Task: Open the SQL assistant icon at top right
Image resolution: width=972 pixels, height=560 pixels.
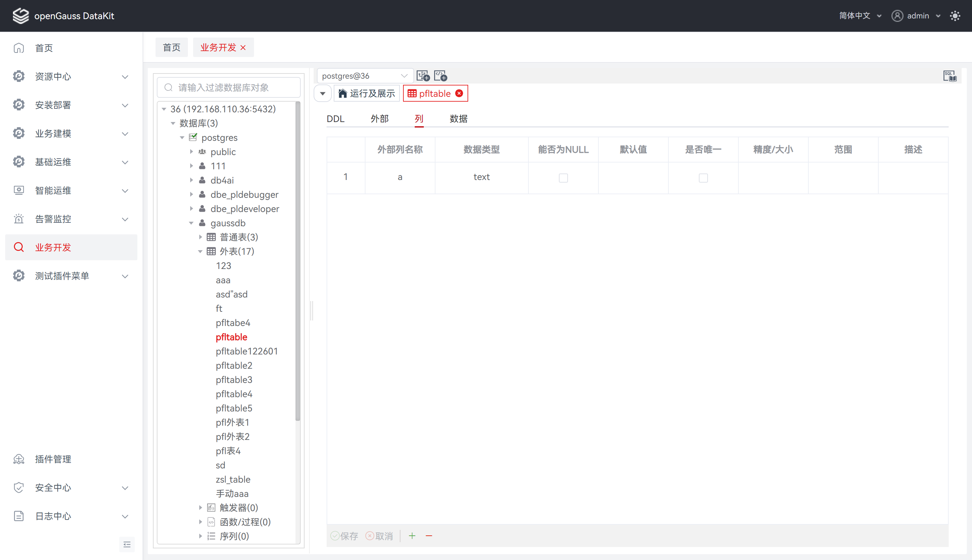Action: pyautogui.click(x=949, y=76)
